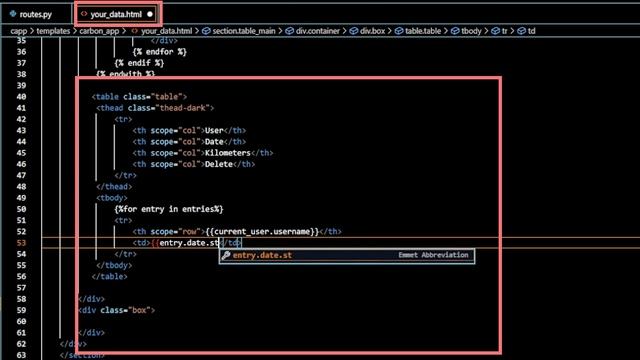The width and height of the screenshot is (640, 360).
Task: Click the symbol icon before tbody breadcrumb
Action: click(x=455, y=31)
